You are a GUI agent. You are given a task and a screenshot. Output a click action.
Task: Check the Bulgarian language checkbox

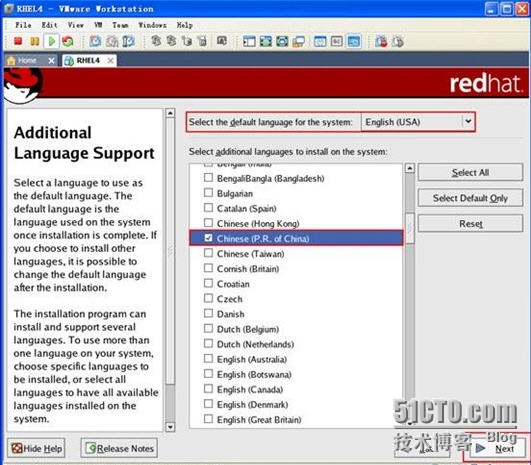(x=208, y=193)
